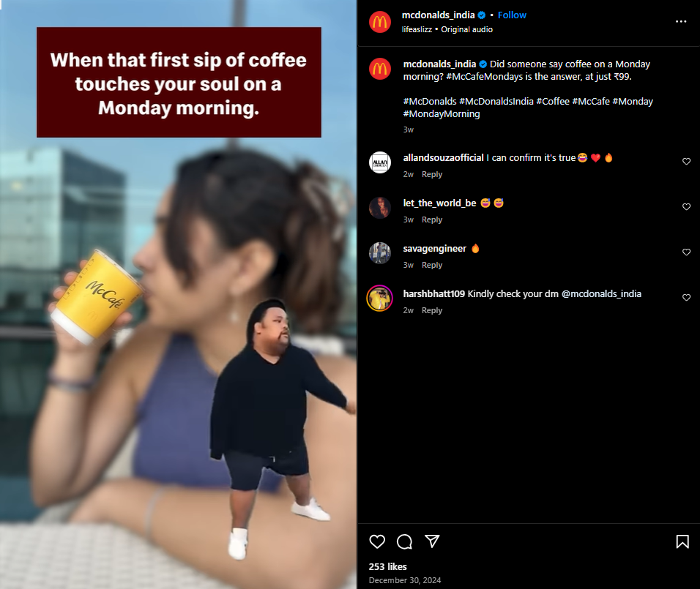The height and width of the screenshot is (589, 700).
Task: Follow mcdonalds_india account
Action: pyautogui.click(x=512, y=15)
